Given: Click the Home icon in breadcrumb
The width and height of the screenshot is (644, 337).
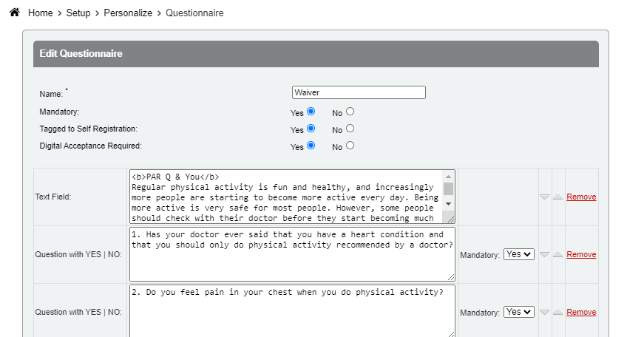Looking at the screenshot, I should pyautogui.click(x=14, y=13).
